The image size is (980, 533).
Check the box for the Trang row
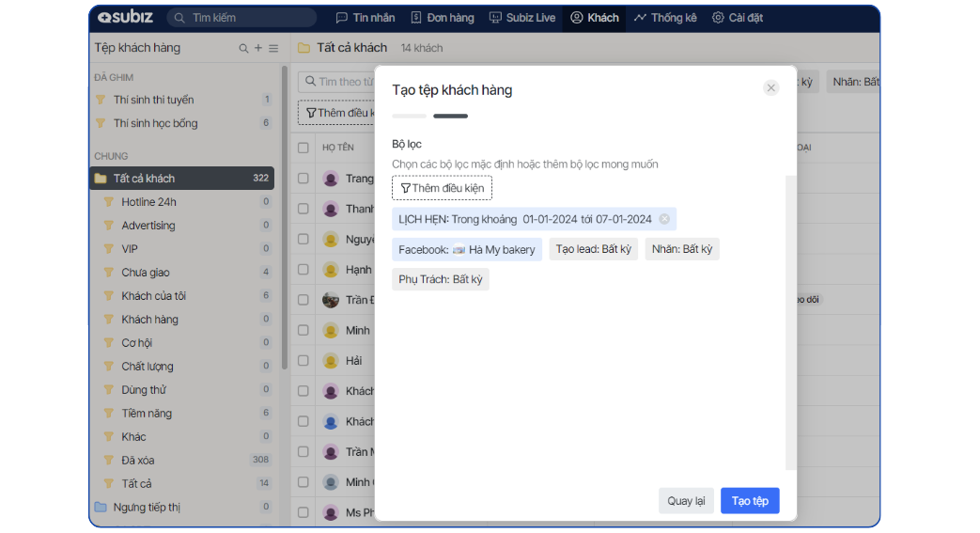coord(303,179)
